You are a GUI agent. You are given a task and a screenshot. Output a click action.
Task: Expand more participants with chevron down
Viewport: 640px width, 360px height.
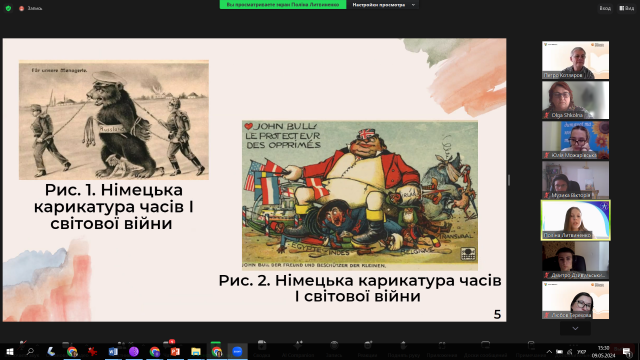[575, 329]
